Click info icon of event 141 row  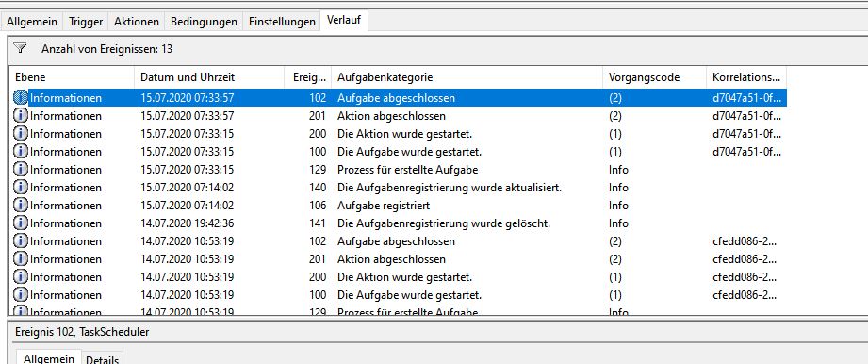[21, 223]
